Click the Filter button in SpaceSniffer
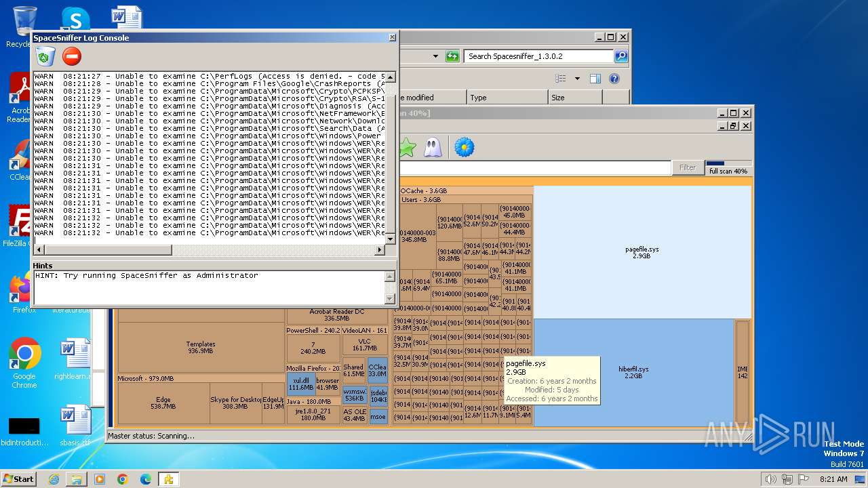The image size is (868, 488). [688, 167]
